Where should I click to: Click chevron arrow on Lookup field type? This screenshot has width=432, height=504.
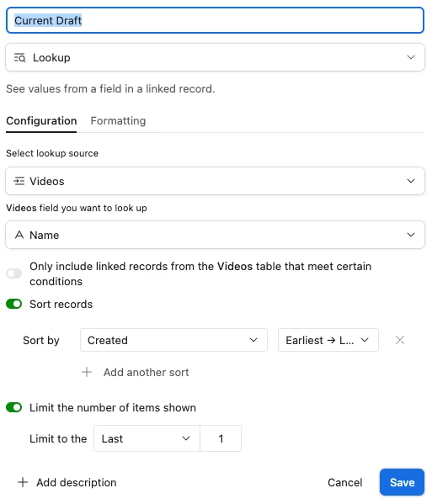411,57
